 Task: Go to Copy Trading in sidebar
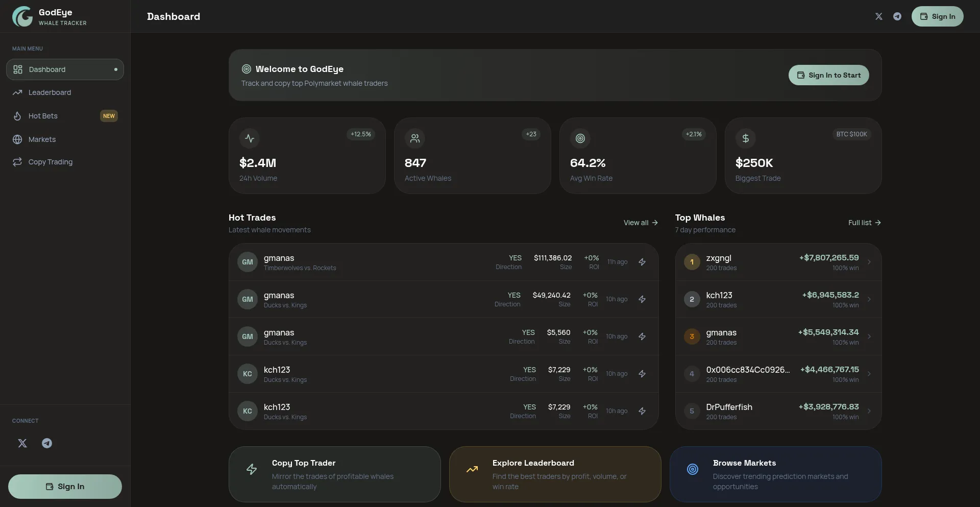pos(50,162)
